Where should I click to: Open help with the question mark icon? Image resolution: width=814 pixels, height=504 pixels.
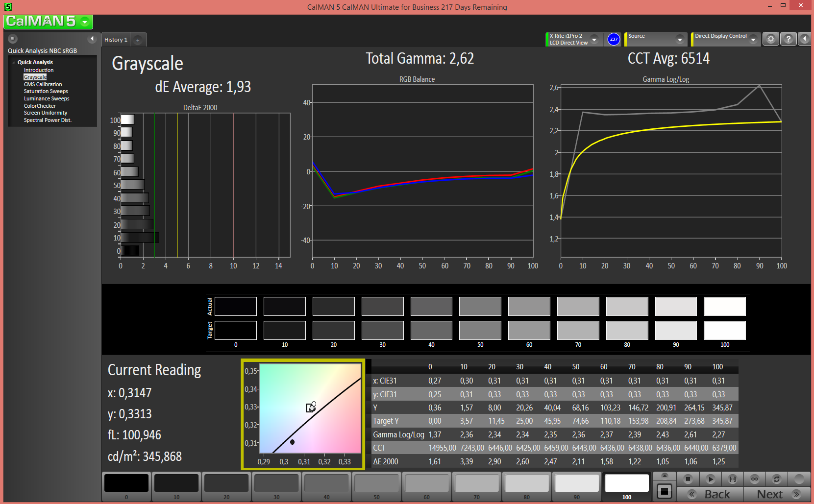788,39
